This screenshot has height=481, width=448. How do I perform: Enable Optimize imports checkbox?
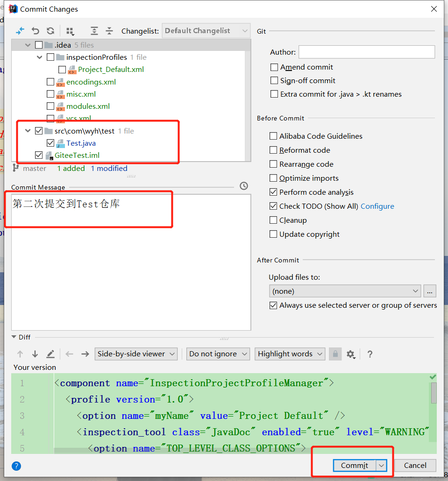[x=273, y=178]
